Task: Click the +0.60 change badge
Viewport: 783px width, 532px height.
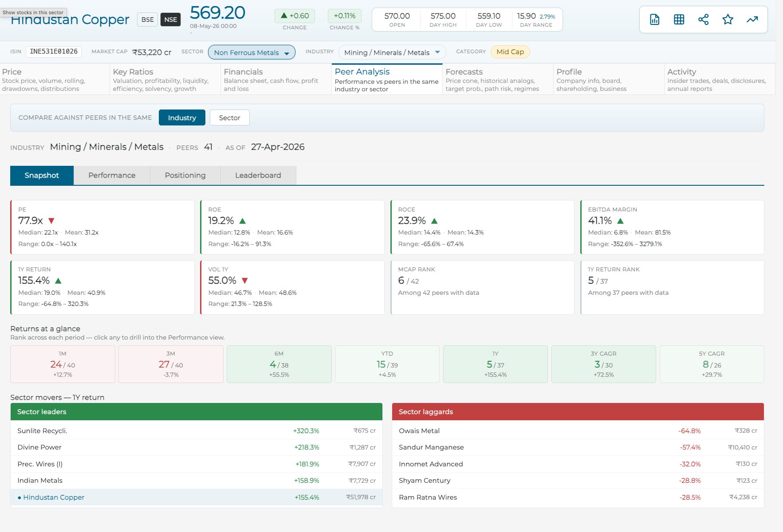Action: [295, 16]
